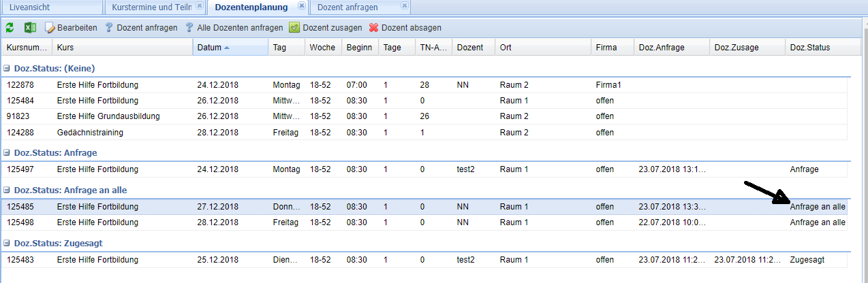The width and height of the screenshot is (868, 283).
Task: Click Dozent anfragen in the toolbar
Action: [x=141, y=28]
